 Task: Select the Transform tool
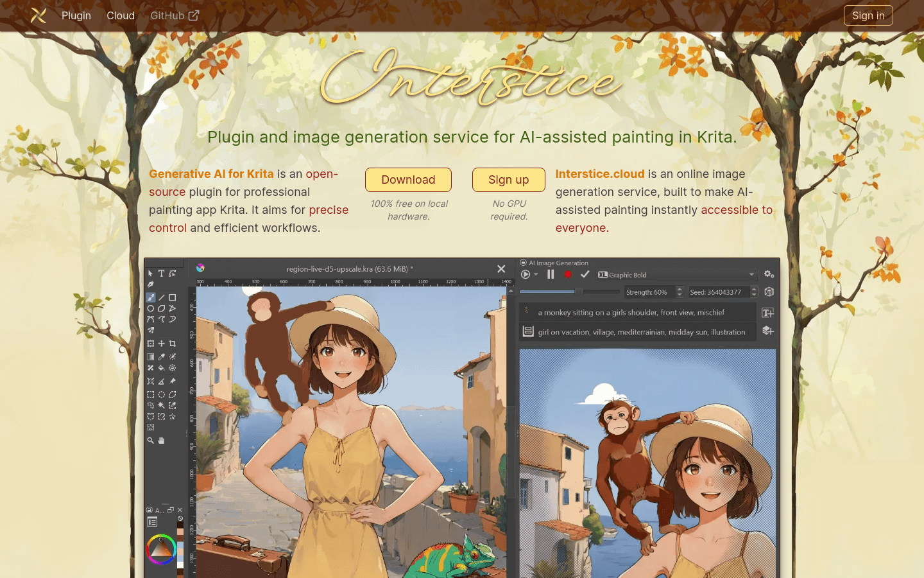pyautogui.click(x=151, y=344)
